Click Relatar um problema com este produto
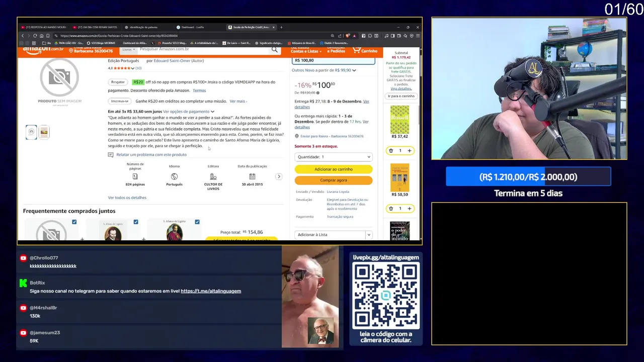Screen dimensions: 644x362 151,155
